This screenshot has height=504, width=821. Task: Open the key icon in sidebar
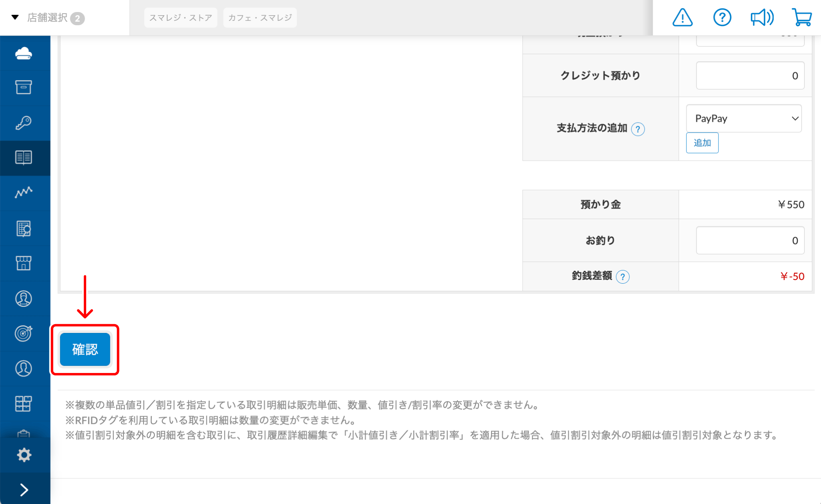click(x=24, y=123)
